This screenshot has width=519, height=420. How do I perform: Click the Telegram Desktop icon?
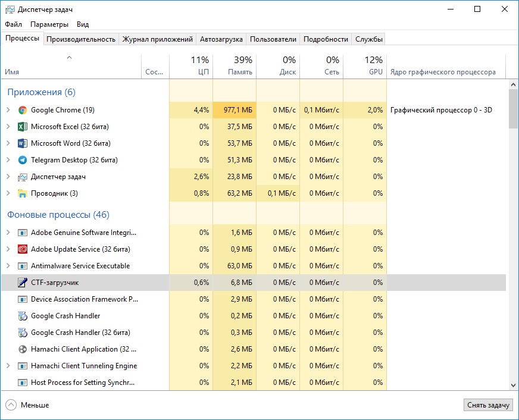pos(23,160)
